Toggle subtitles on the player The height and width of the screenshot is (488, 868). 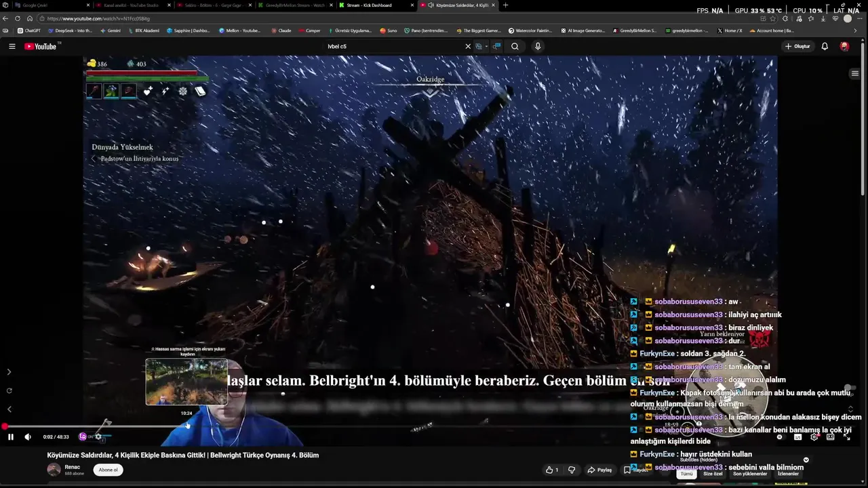click(x=798, y=437)
